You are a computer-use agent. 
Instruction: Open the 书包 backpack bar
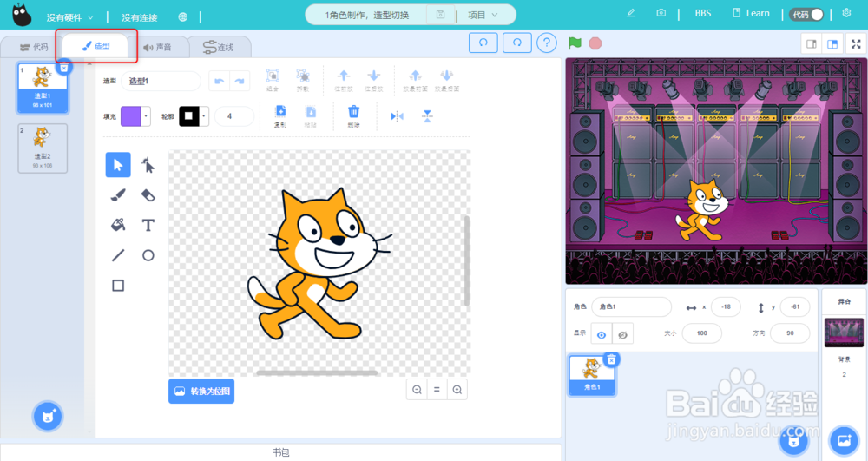[x=280, y=452]
